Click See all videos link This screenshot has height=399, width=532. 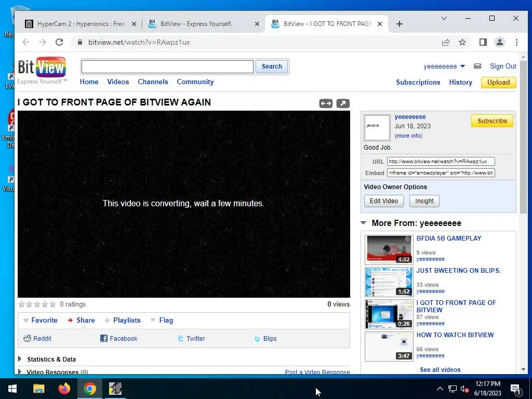[440, 370]
